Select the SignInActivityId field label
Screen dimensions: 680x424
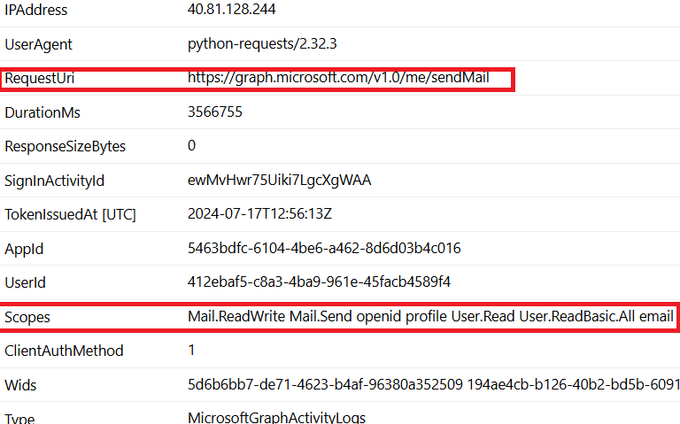click(55, 181)
